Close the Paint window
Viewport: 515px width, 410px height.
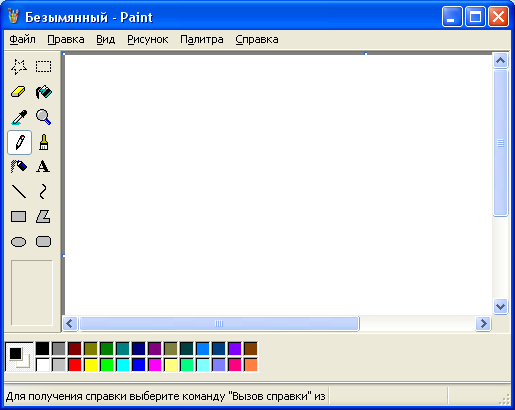498,16
